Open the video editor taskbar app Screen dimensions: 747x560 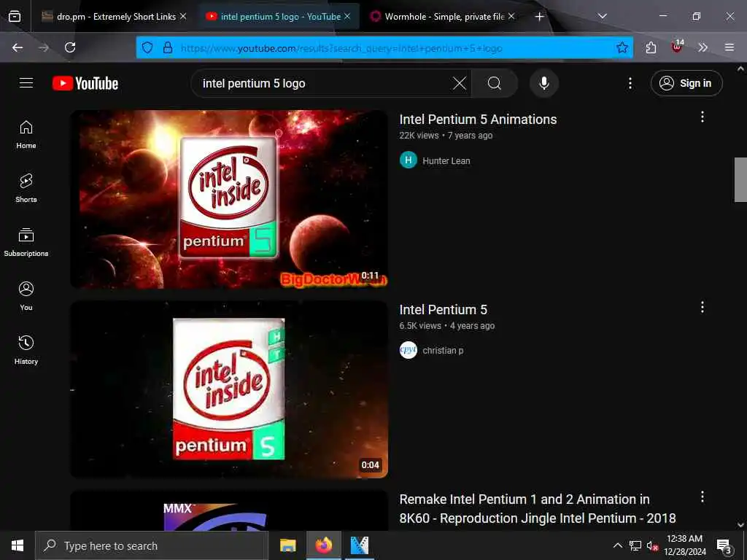[x=360, y=545]
